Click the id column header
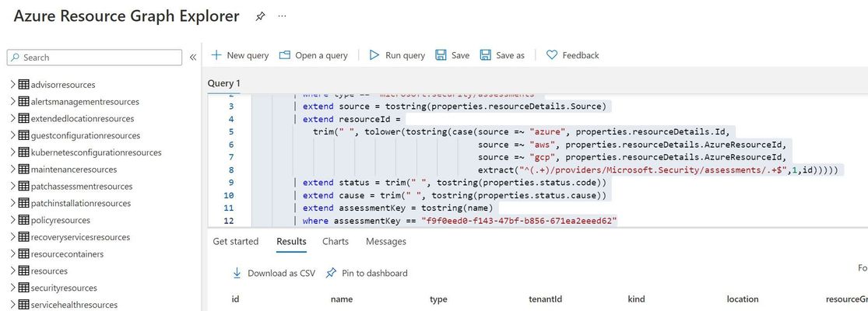The image size is (868, 311). coord(235,299)
